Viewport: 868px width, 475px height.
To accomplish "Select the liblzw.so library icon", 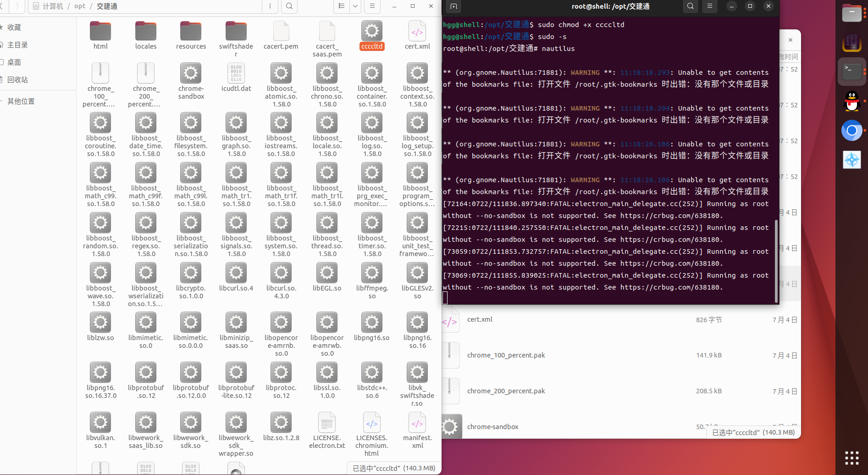I will coord(100,322).
